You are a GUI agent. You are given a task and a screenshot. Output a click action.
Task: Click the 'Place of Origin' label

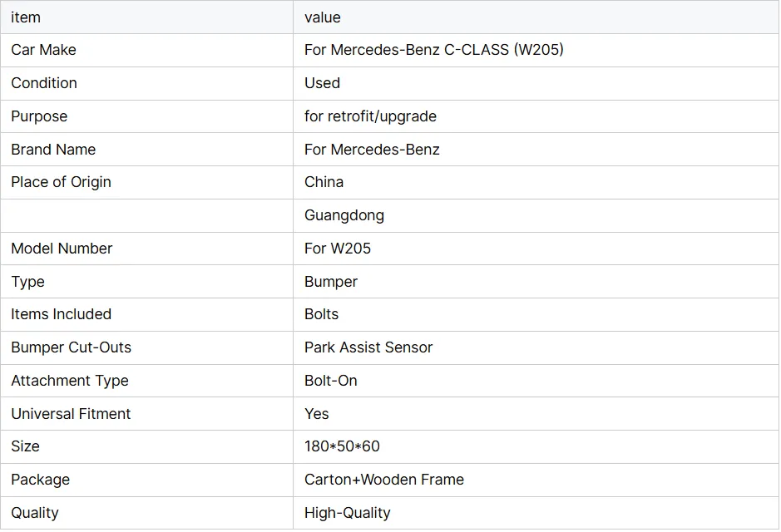[61, 182]
